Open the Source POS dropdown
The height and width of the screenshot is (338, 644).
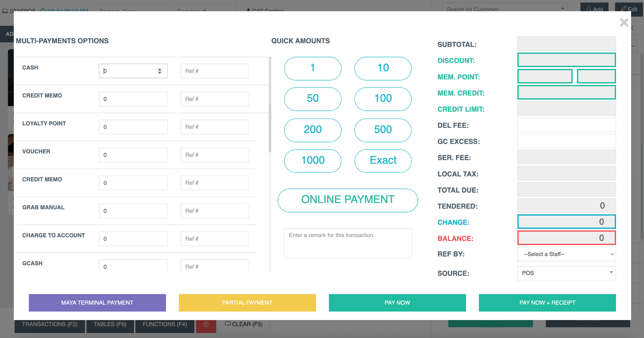566,273
